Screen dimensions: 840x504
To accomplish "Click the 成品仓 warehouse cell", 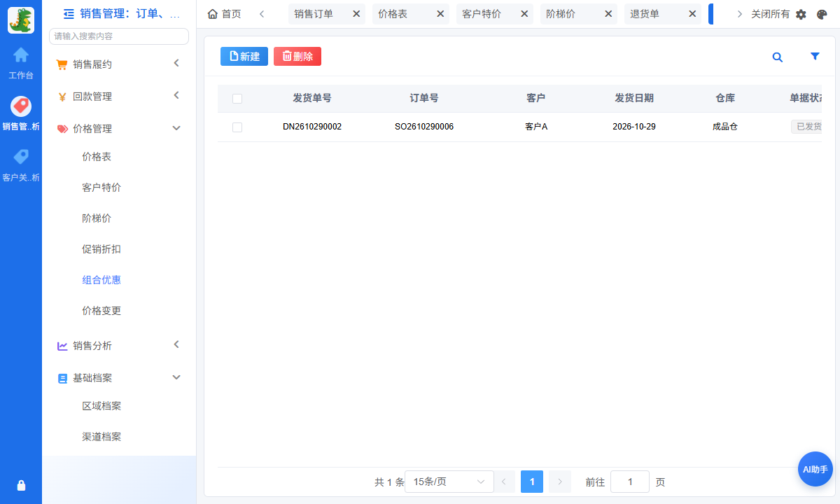I will (x=725, y=127).
